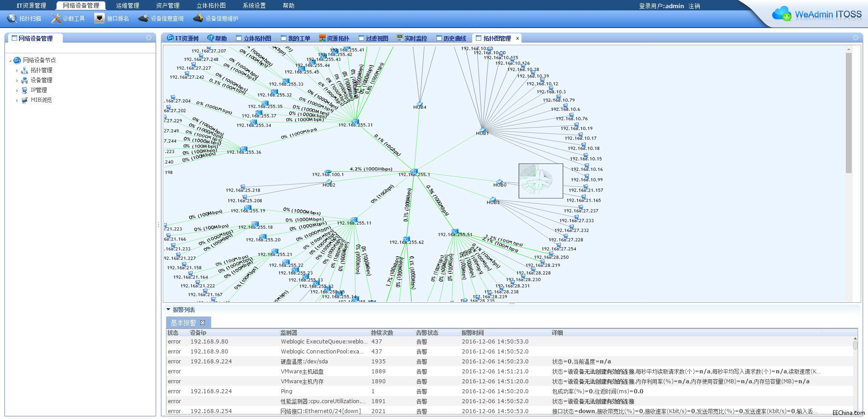
Task: Click the gear icon in 网络设备管理 panel
Action: 149,38
